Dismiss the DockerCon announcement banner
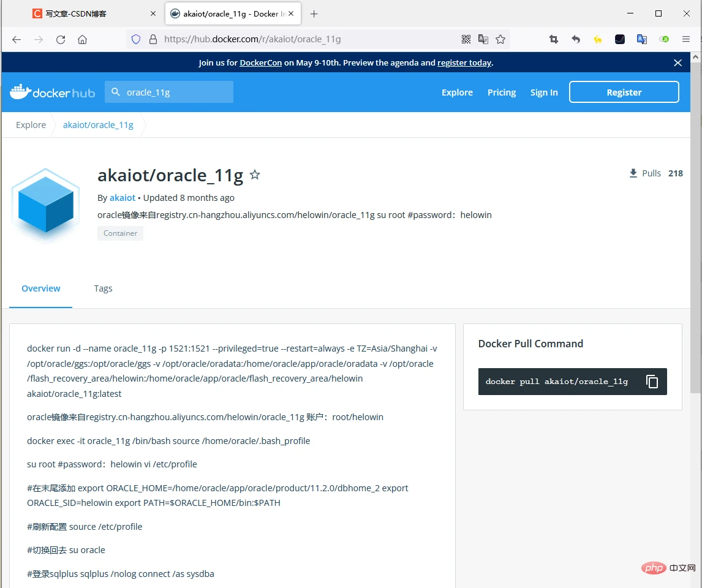The width and height of the screenshot is (702, 588). click(678, 62)
